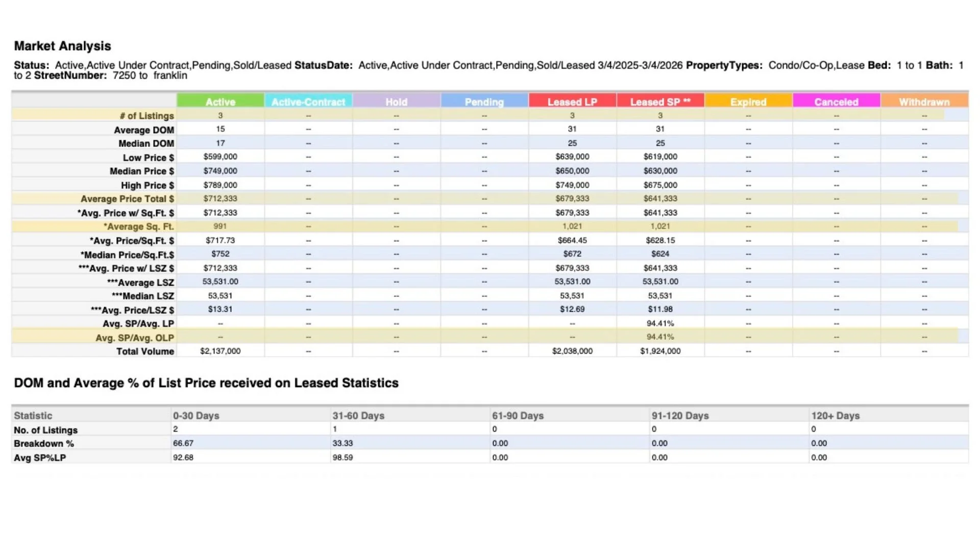This screenshot has width=980, height=551.
Task: Click the Avg SP%LP row label
Action: pos(40,458)
